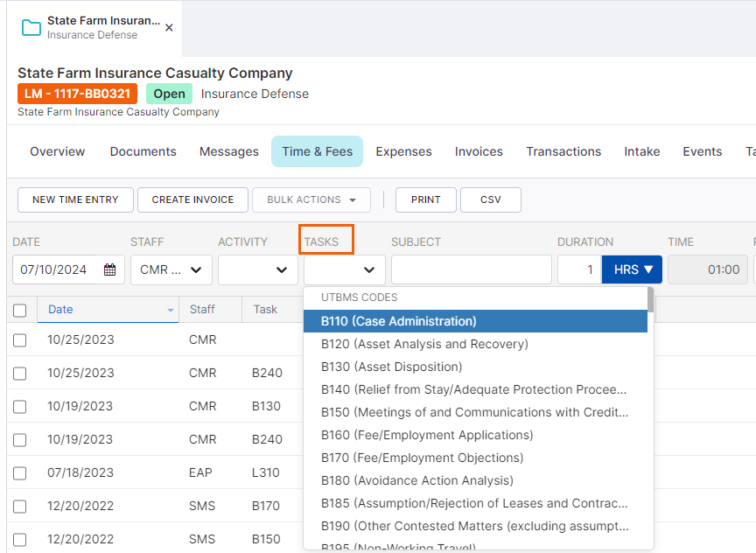
Task: Switch to the Invoices tab
Action: pos(479,151)
